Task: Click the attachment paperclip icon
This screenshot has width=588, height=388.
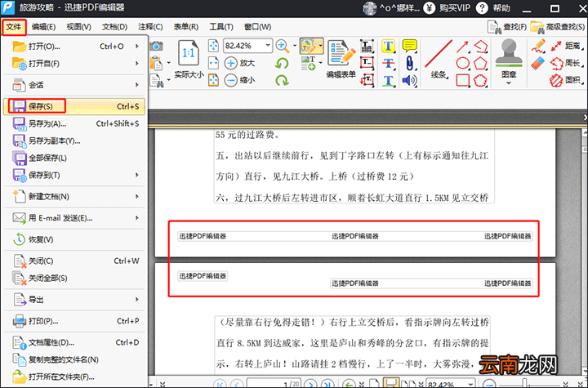Action: click(x=409, y=63)
